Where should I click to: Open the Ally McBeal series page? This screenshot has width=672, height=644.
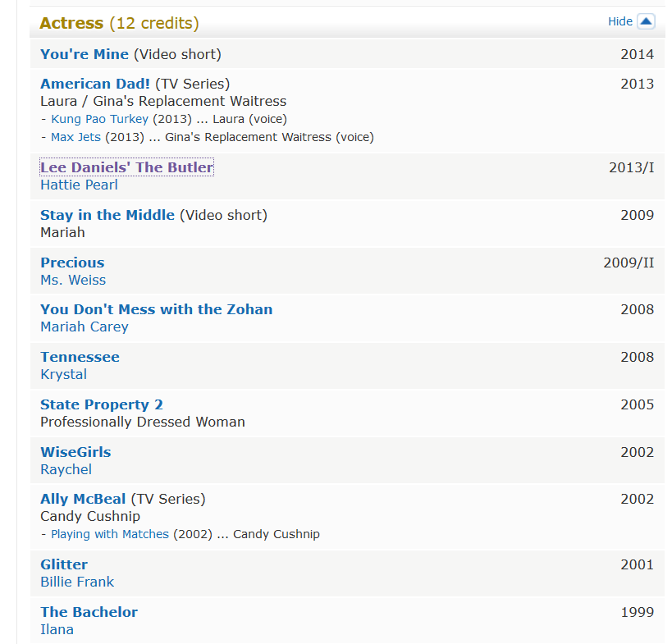tap(83, 499)
